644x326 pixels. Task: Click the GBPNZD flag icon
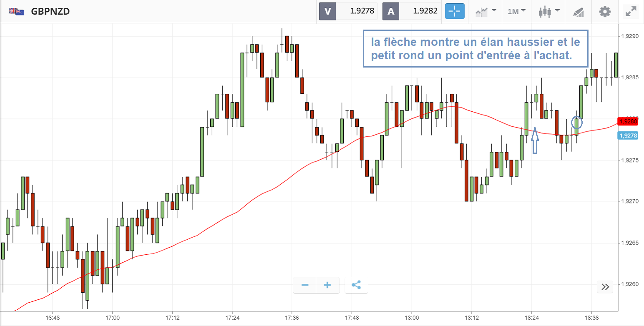click(17, 11)
